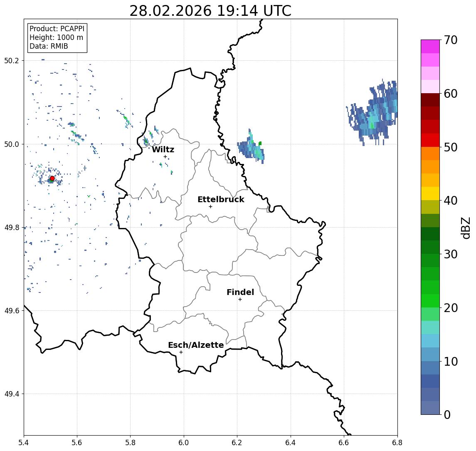Click the dark maroon swatch below 60

coord(430,100)
